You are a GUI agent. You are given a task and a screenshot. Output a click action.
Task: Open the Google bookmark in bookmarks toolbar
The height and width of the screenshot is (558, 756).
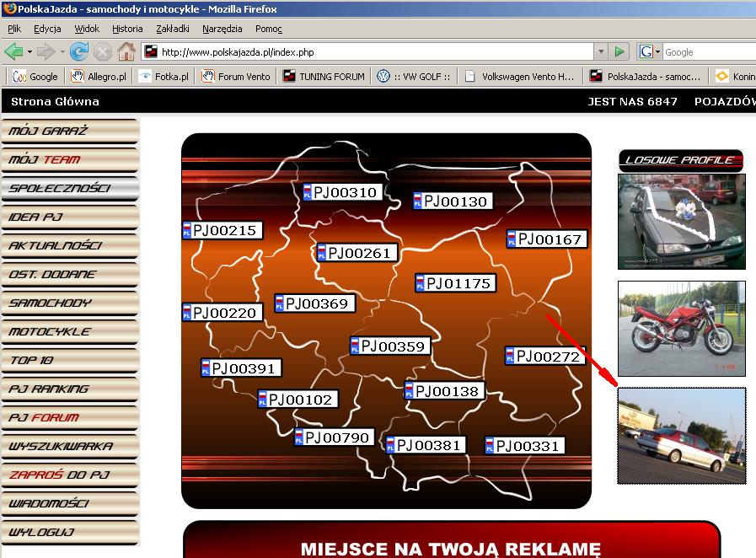35,76
